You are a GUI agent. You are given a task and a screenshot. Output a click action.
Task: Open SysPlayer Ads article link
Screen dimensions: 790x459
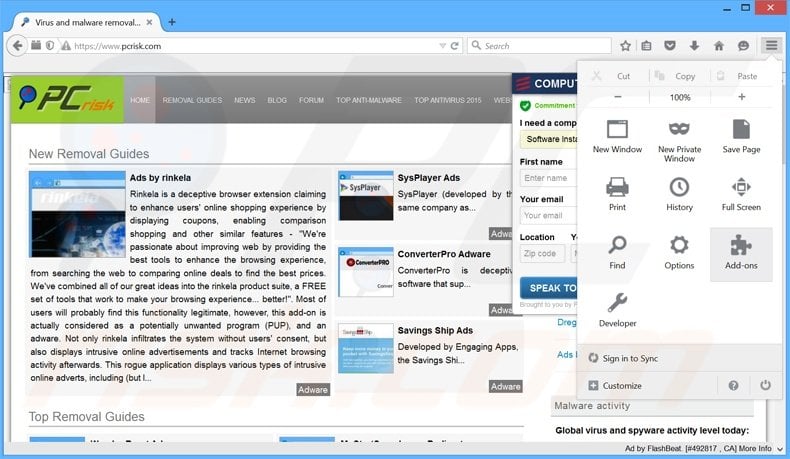429,178
